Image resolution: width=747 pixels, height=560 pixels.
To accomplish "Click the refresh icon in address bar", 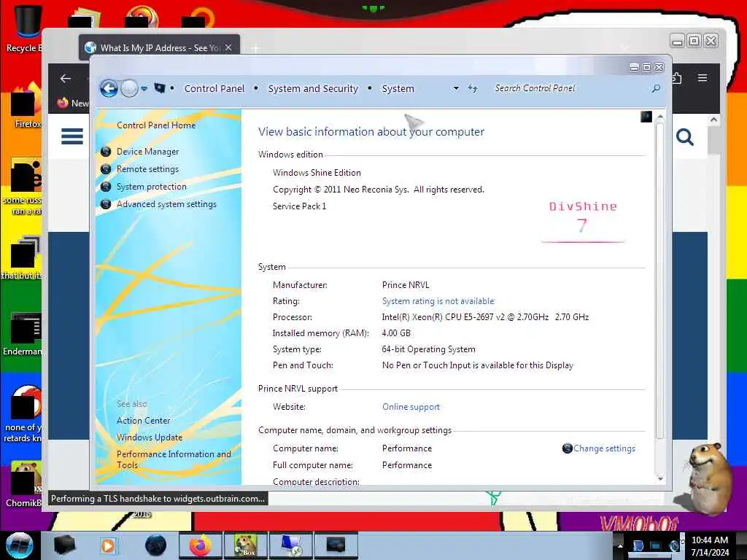I will (472, 88).
